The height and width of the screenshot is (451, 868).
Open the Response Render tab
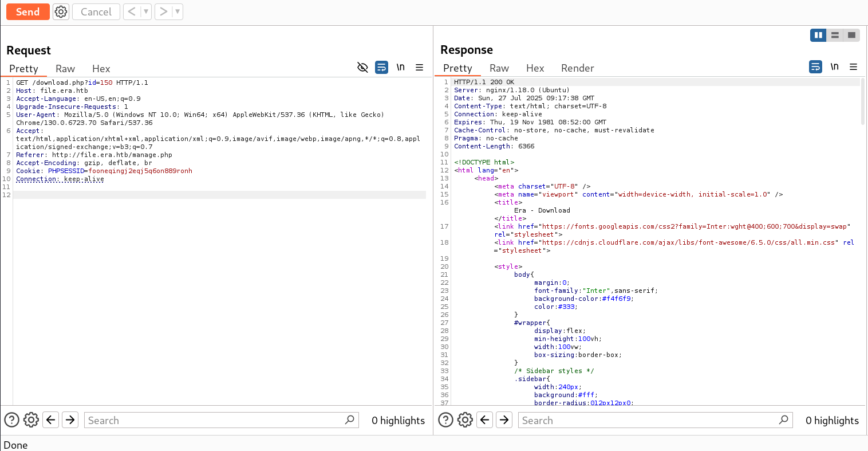tap(577, 68)
